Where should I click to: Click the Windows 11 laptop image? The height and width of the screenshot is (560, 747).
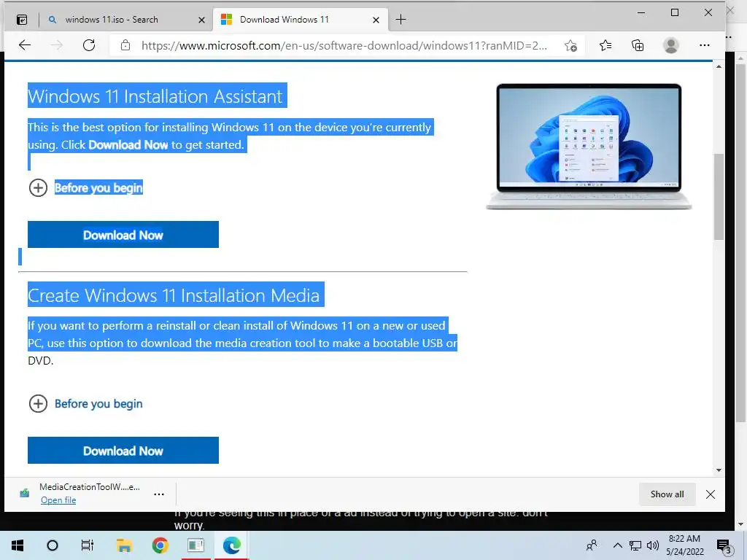tap(589, 146)
